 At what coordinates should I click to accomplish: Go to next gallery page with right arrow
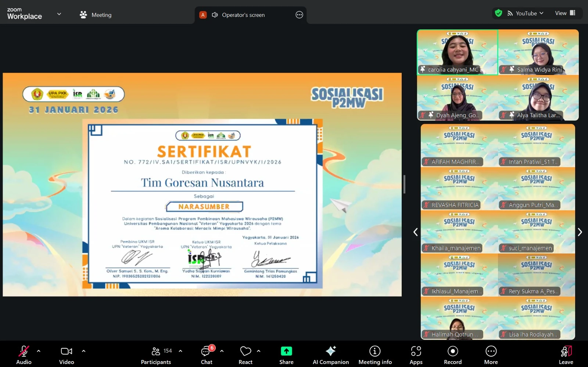tap(580, 232)
